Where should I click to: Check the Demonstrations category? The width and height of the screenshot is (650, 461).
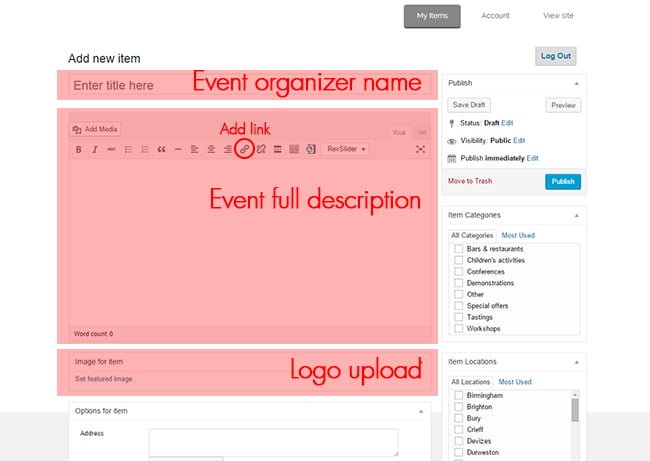coord(458,283)
